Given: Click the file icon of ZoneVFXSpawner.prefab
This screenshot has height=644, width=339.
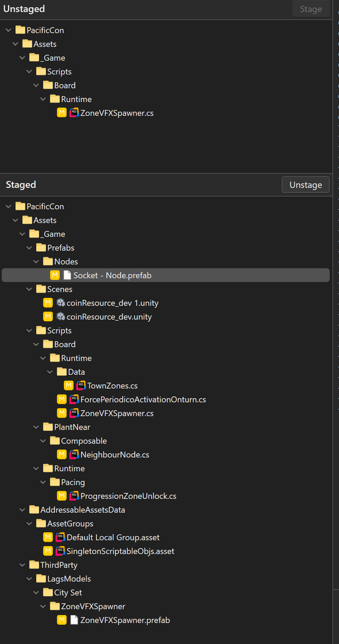Looking at the screenshot, I should click(x=74, y=620).
